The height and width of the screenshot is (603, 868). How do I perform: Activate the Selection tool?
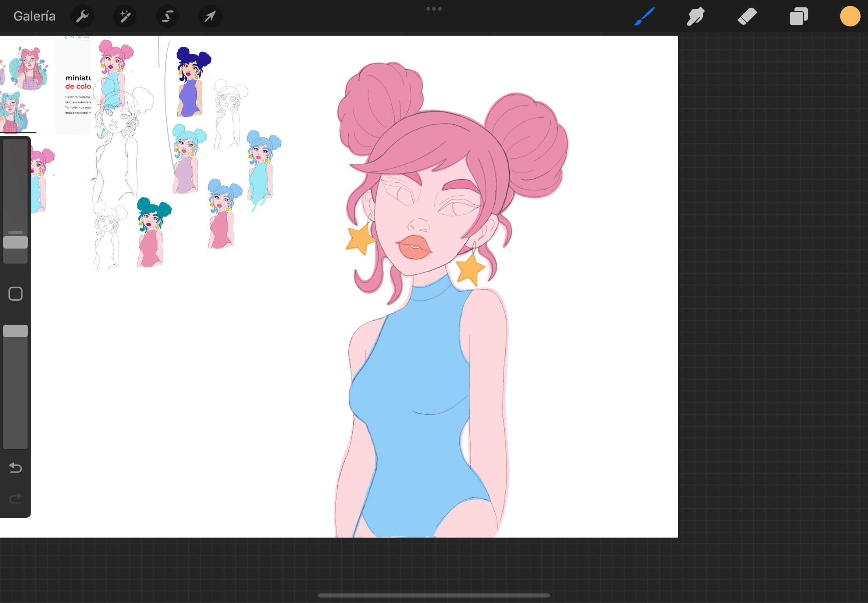(x=168, y=16)
